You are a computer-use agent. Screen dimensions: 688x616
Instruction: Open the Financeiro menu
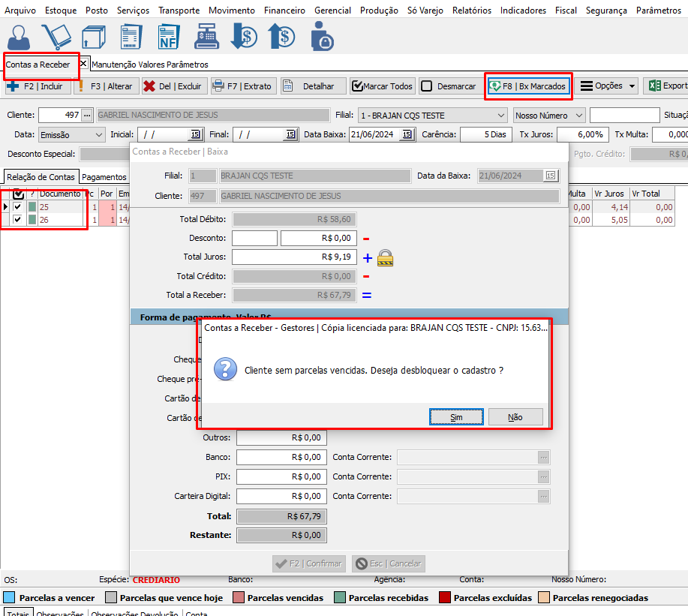284,11
